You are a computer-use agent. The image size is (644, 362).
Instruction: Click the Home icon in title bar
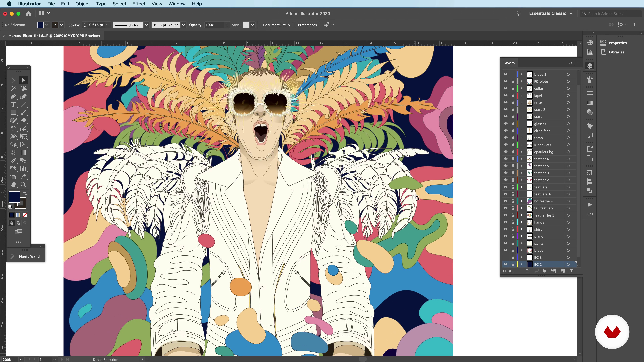tap(29, 13)
